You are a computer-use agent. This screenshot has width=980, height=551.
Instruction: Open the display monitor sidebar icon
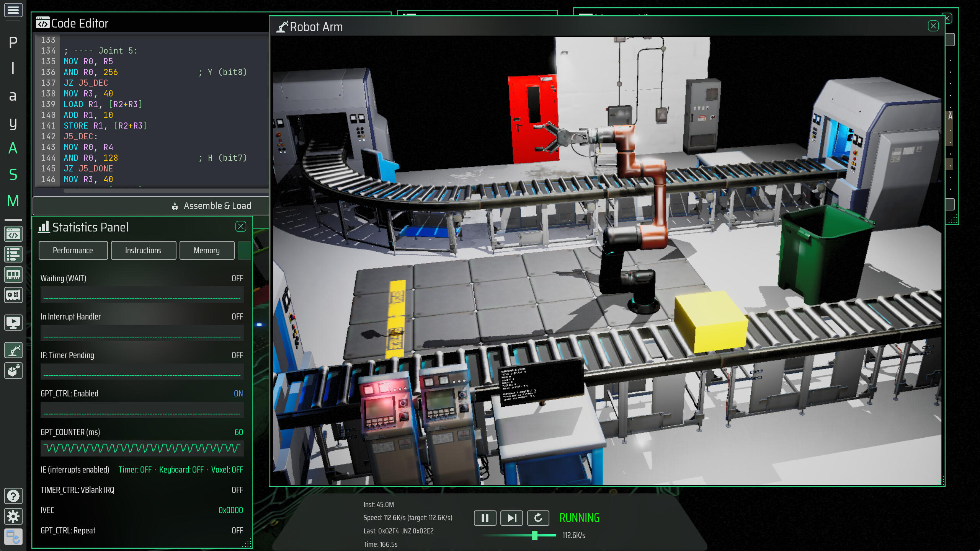13,323
